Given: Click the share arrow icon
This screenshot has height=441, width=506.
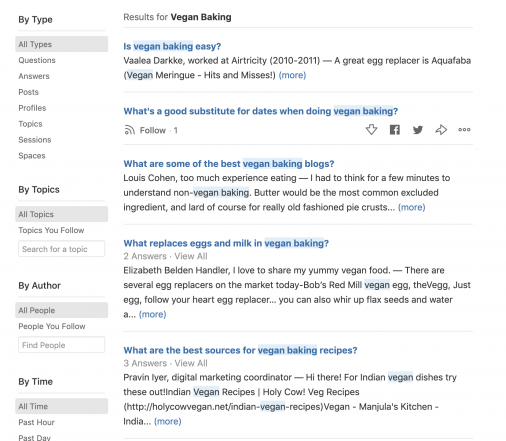Looking at the screenshot, I should pos(441,130).
